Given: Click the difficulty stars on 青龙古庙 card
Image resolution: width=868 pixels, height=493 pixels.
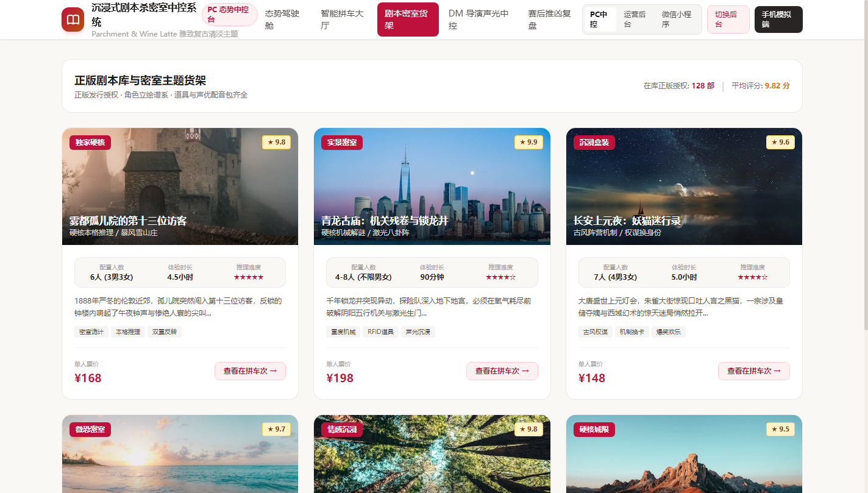Looking at the screenshot, I should [500, 277].
